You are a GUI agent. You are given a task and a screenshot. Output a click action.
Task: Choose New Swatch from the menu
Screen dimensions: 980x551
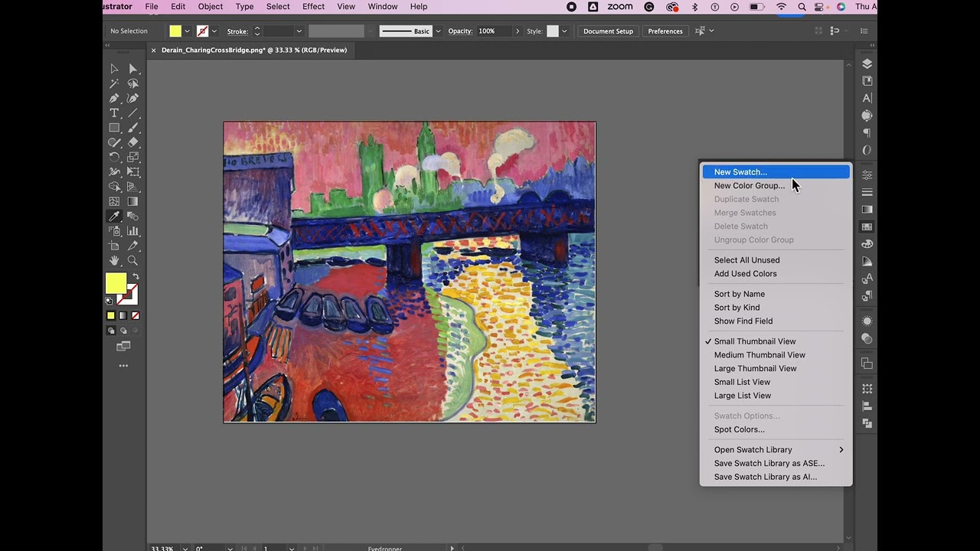[776, 172]
